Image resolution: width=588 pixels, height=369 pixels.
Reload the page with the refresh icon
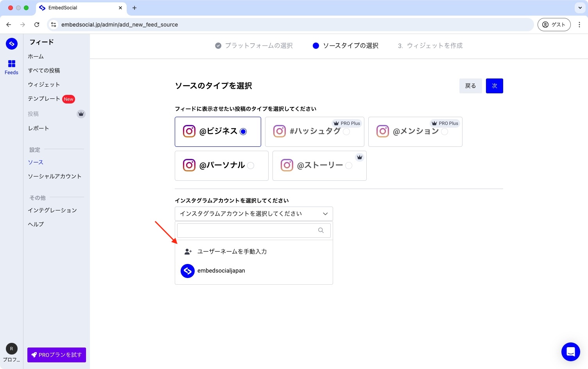pos(37,25)
